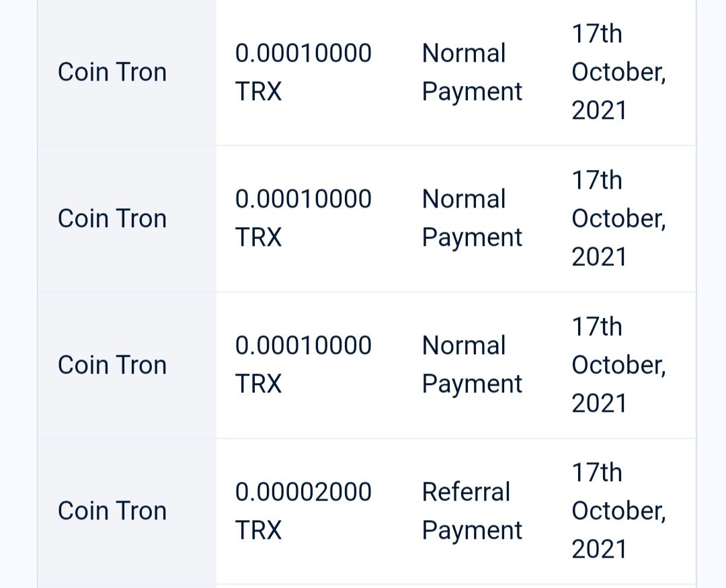Click the second row's 17th October date
726x588 pixels.
619,218
